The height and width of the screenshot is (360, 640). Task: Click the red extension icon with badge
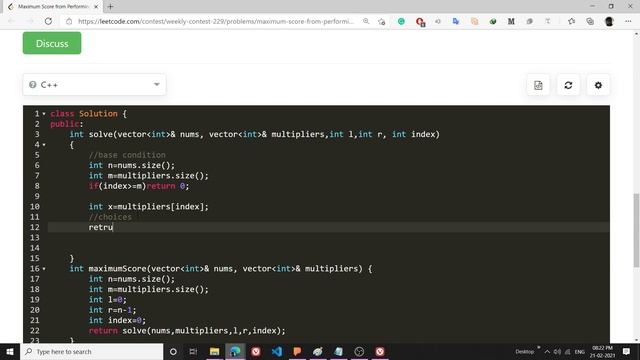420,22
